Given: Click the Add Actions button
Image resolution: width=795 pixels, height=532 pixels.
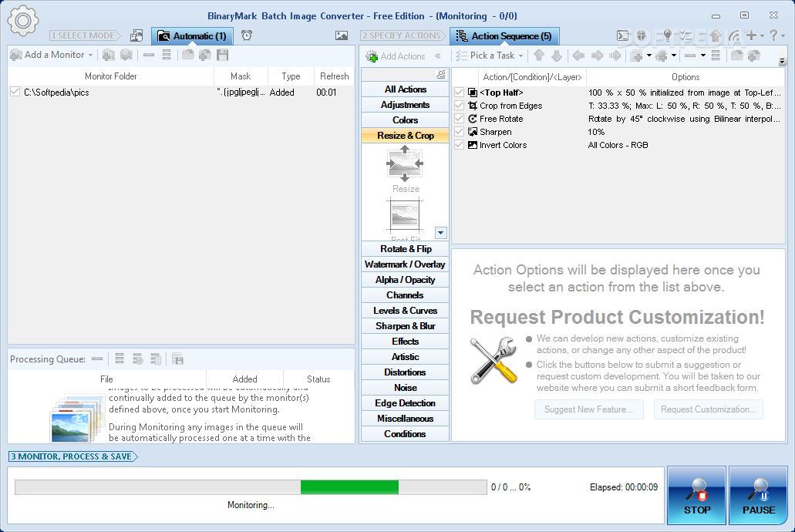Looking at the screenshot, I should [x=396, y=56].
